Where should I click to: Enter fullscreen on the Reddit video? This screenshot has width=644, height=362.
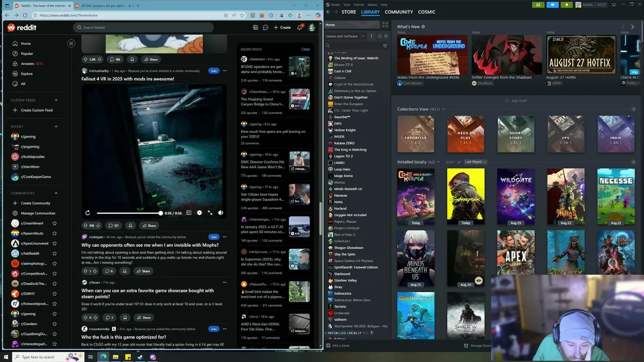point(210,213)
